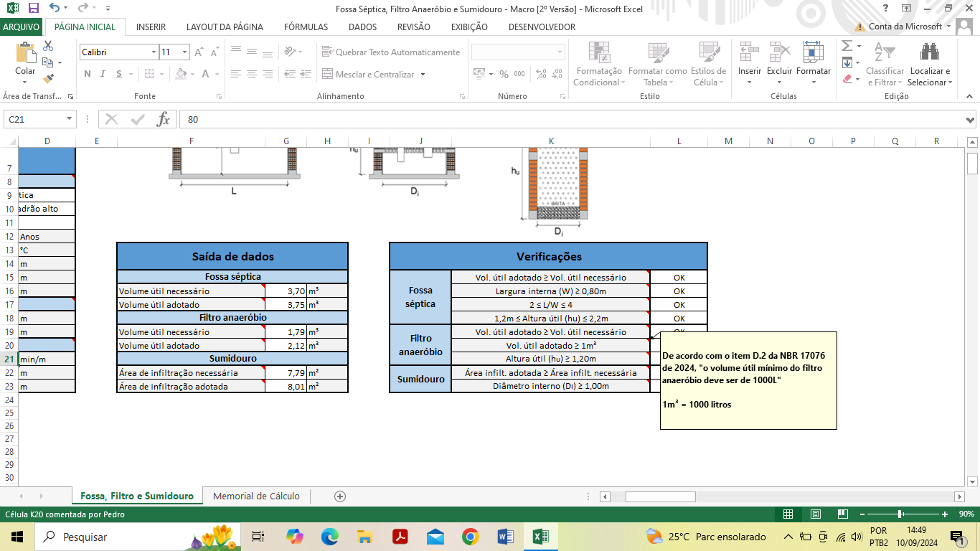Viewport: 980px width, 551px height.
Task: Open the font size dropdown
Action: (x=185, y=52)
